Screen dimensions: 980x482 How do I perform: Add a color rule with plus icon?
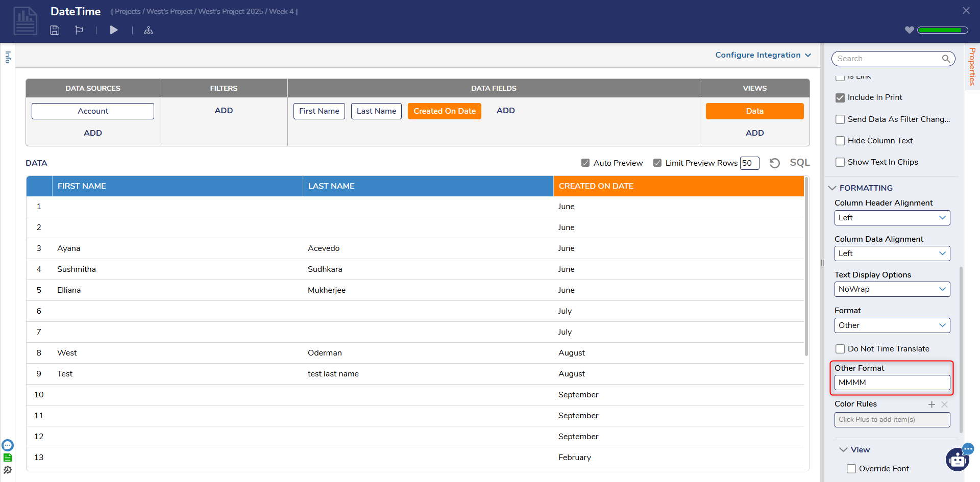(932, 404)
